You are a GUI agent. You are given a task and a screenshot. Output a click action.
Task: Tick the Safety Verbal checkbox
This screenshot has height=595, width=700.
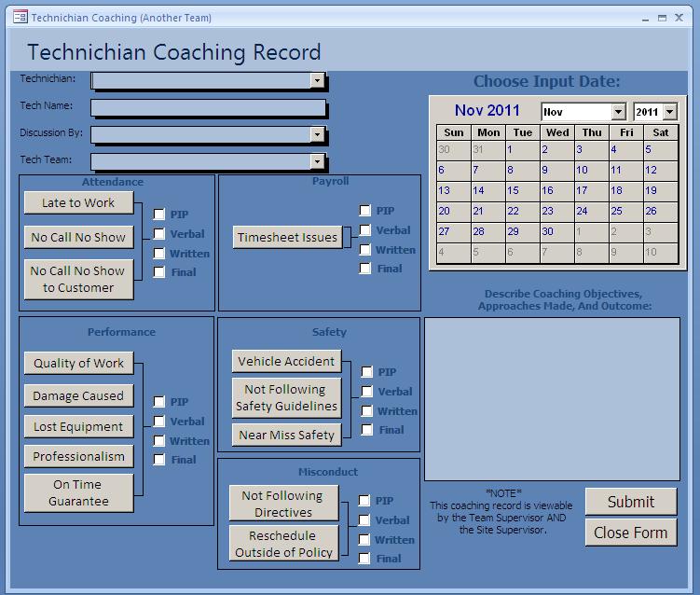click(x=366, y=392)
